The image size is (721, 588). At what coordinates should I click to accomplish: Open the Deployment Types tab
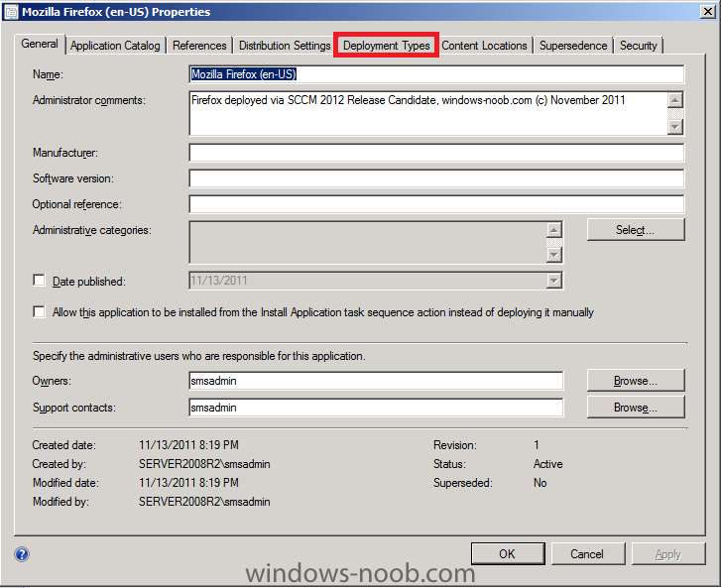[x=386, y=46]
